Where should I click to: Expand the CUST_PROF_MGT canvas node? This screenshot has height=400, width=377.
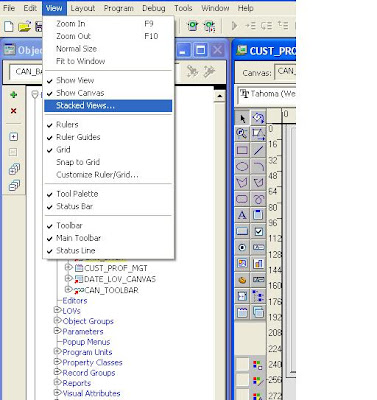coord(68,267)
